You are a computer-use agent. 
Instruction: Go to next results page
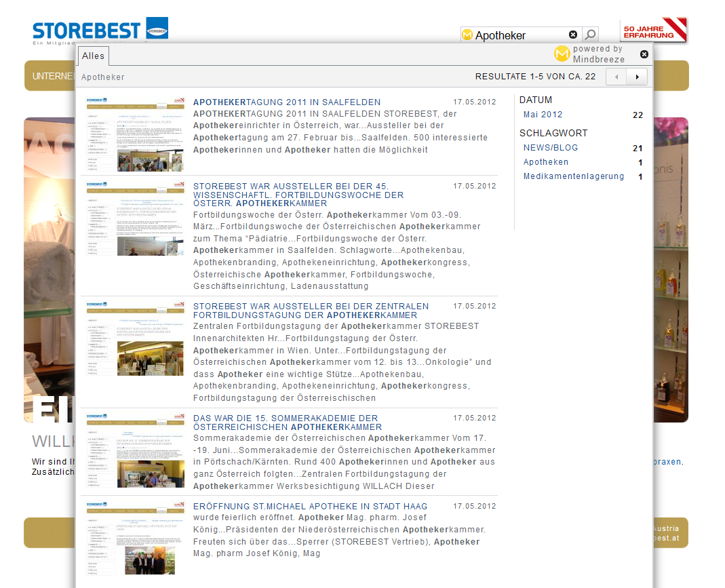(x=637, y=77)
